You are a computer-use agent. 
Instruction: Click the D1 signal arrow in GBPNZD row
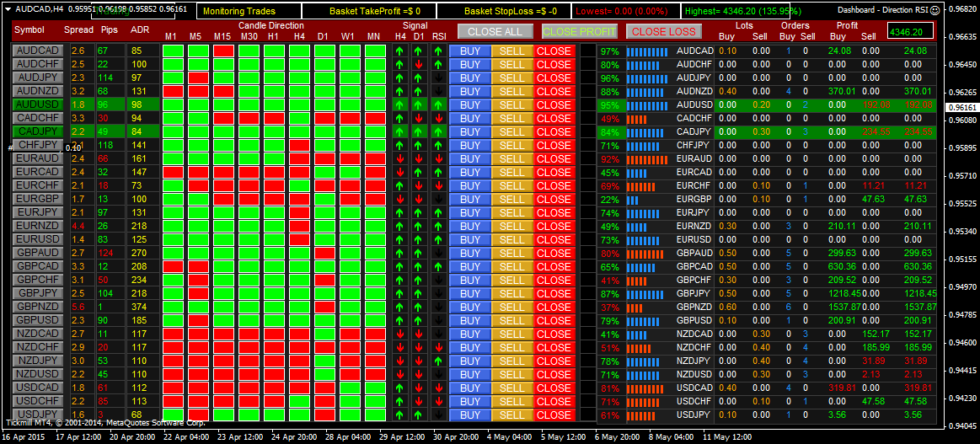coord(420,308)
